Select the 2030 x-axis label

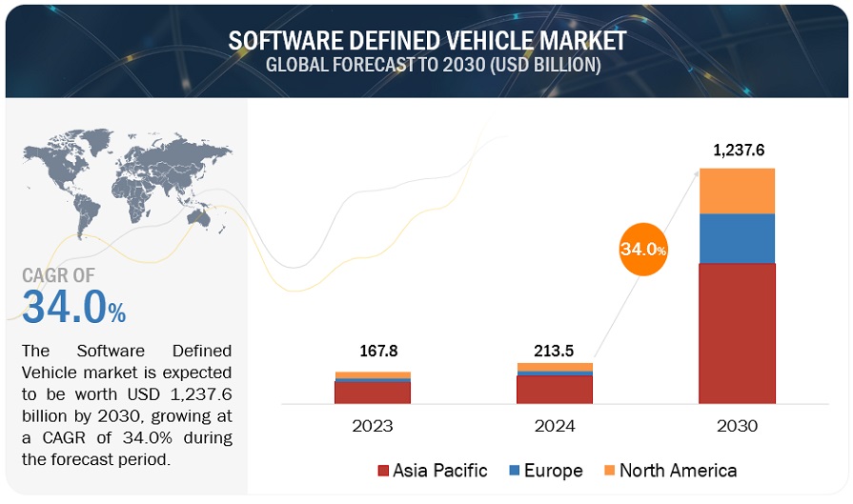tap(737, 426)
